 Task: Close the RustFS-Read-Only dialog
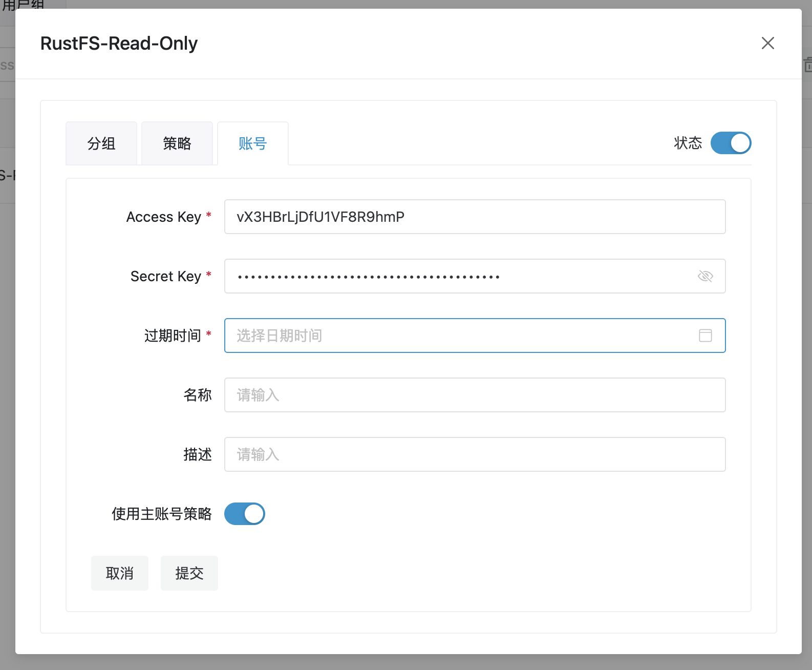click(x=767, y=43)
